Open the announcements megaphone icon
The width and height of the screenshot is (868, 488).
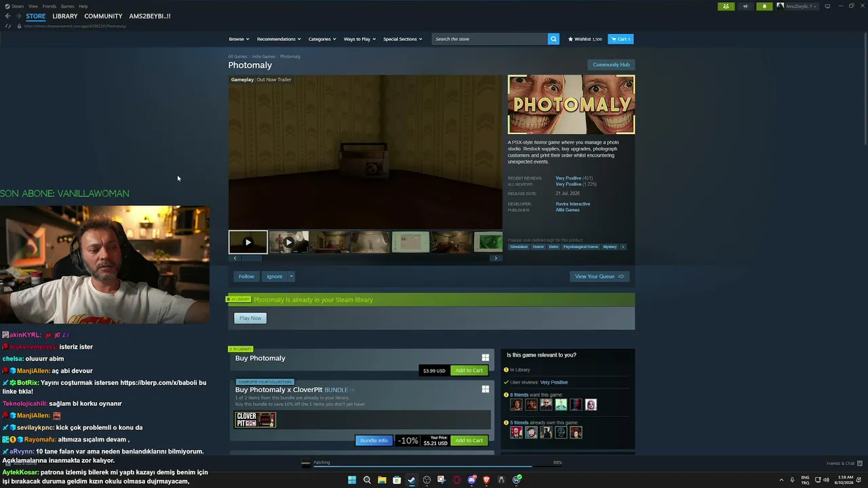click(x=745, y=6)
